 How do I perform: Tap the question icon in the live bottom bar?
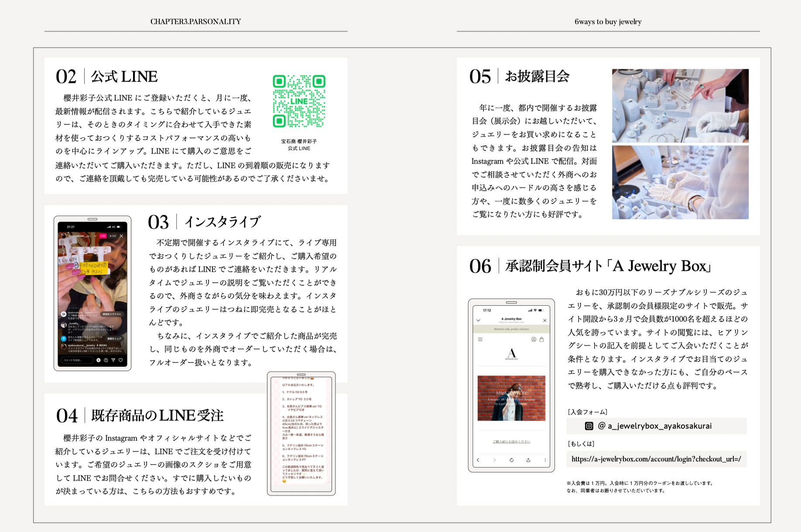[106, 360]
